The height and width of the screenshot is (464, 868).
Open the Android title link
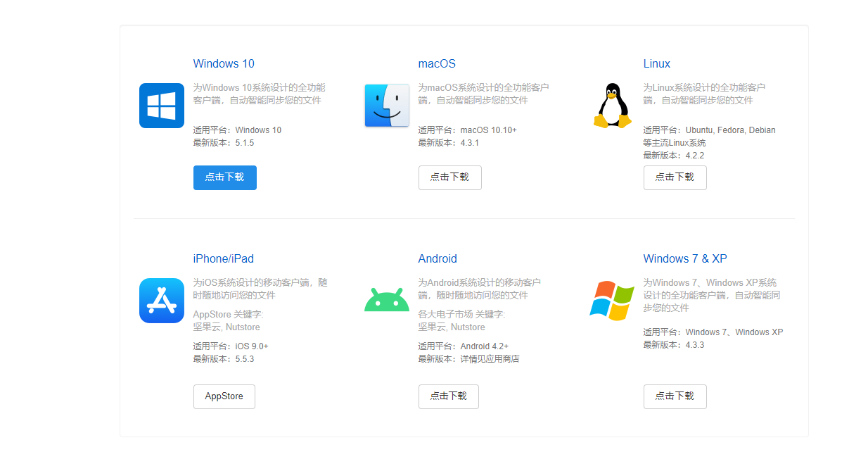tap(438, 258)
